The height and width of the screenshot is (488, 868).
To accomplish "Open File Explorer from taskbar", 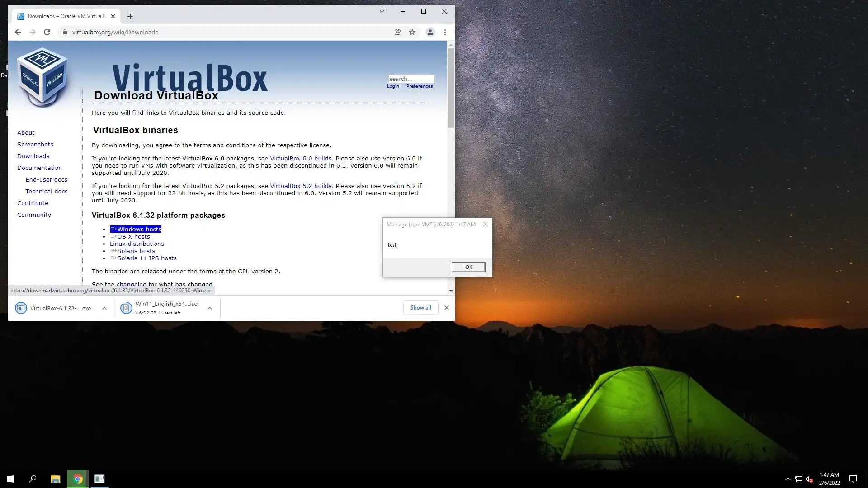I will coord(55,479).
